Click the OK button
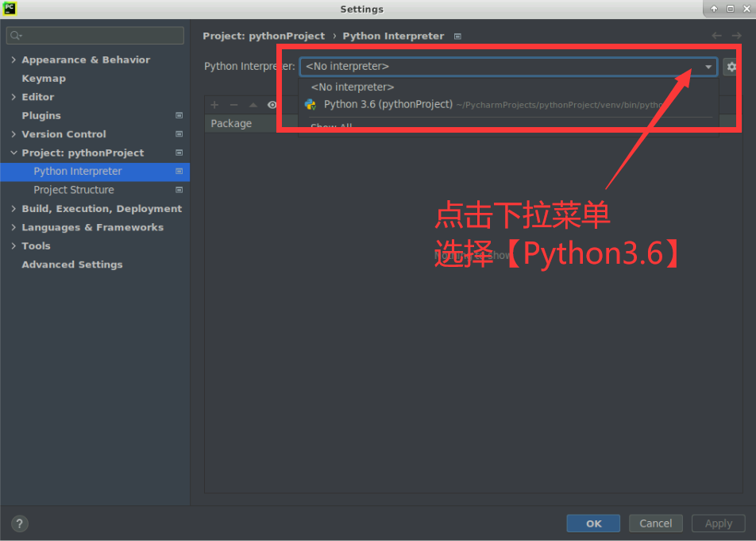The width and height of the screenshot is (756, 541). pyautogui.click(x=593, y=523)
